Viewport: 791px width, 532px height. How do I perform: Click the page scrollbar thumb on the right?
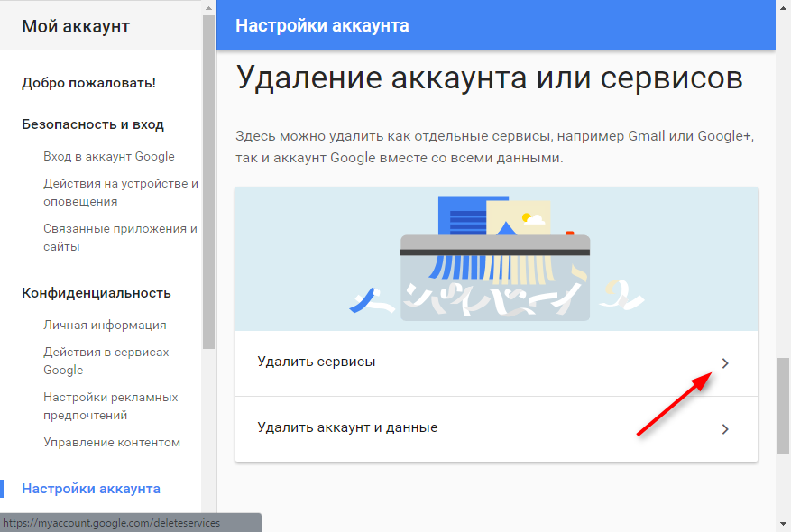point(783,406)
